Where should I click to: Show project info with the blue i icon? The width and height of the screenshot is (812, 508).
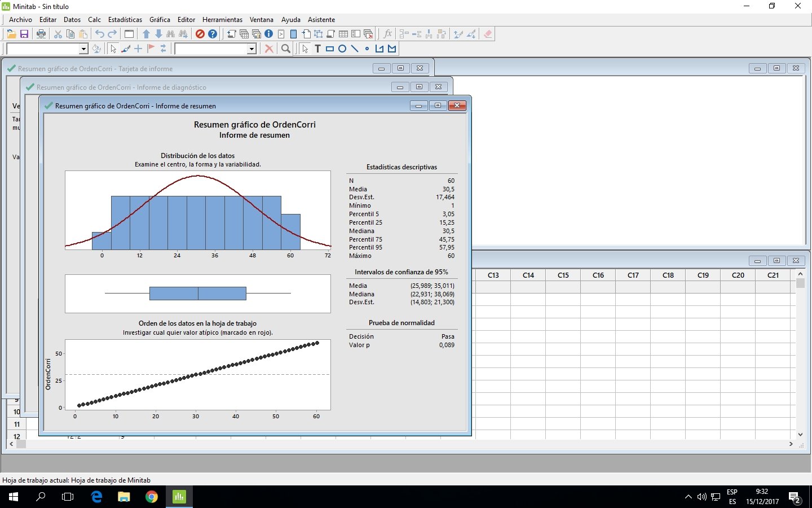pos(269,34)
